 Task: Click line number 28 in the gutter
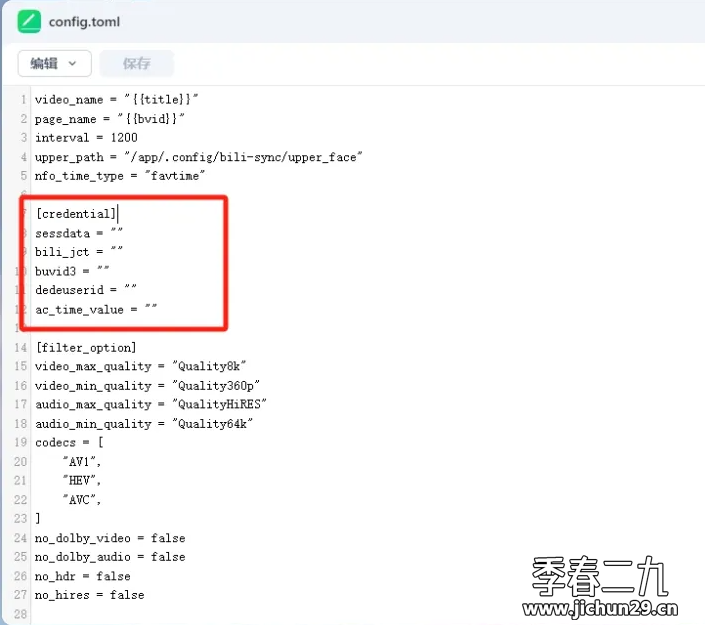[20, 614]
